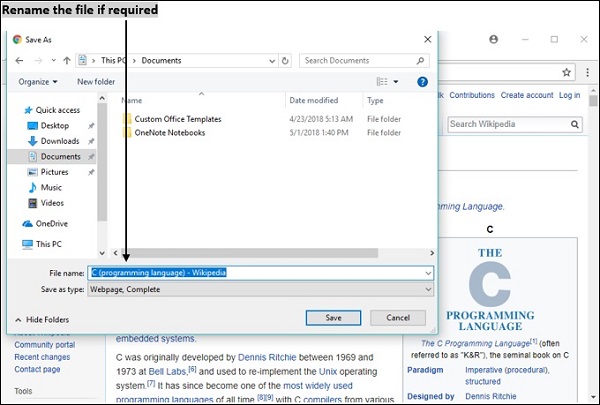
Task: Open Desktop in navigation pane
Action: 48,126
